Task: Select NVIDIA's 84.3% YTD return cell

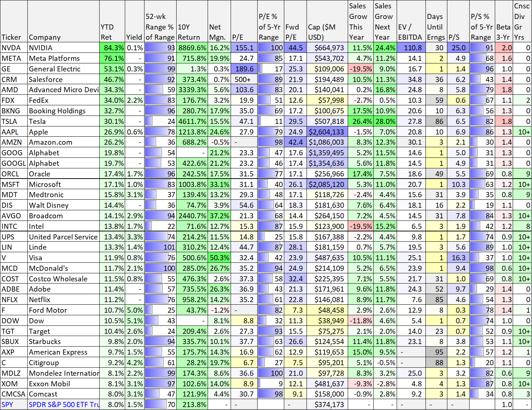Action: point(112,48)
